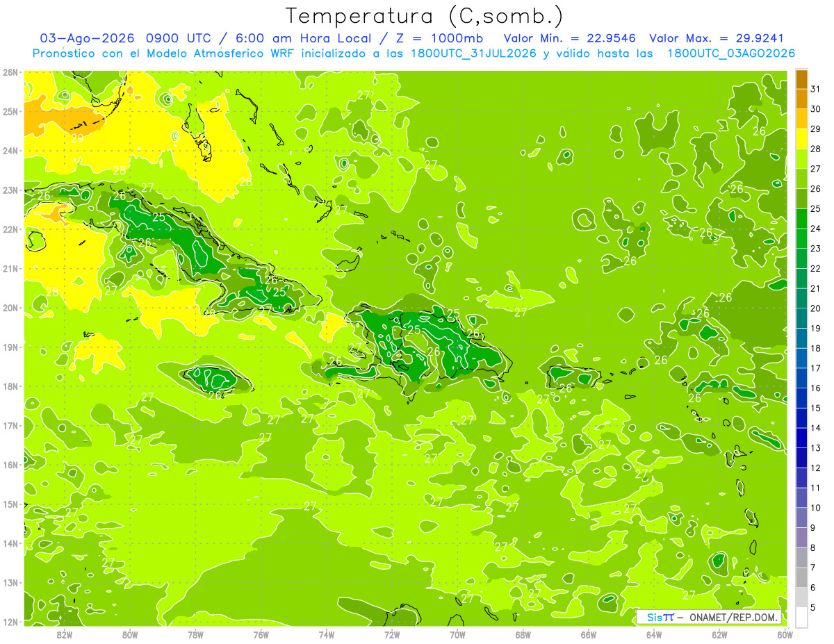
Task: Pick the legend swatch between 24 and 25
Action: coord(801,219)
